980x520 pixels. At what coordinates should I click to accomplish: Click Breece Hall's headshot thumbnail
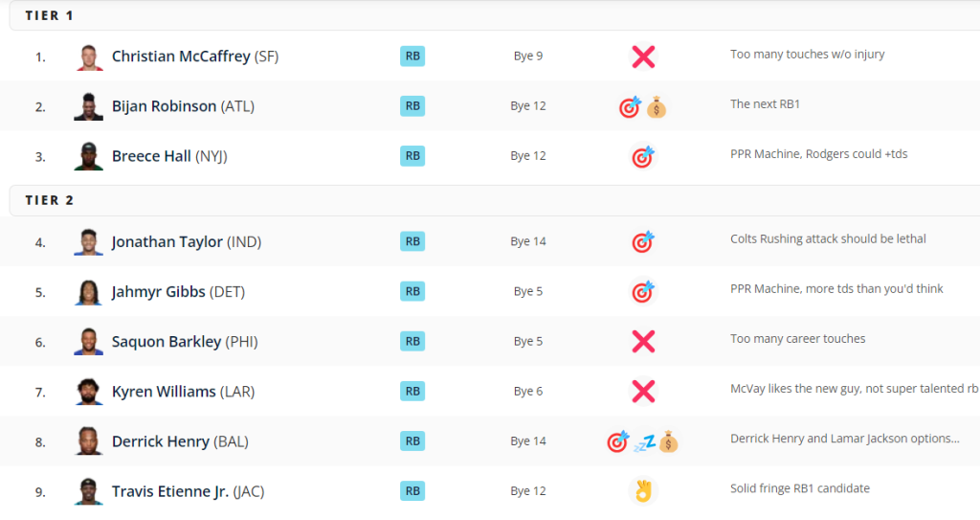coord(89,156)
